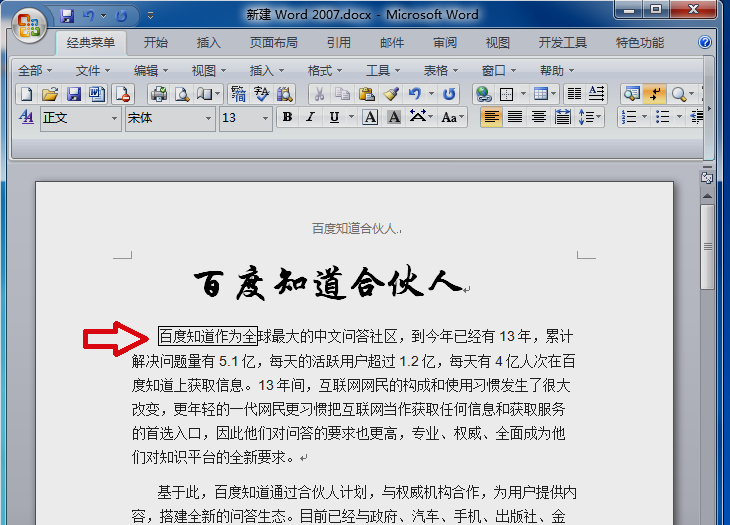Click the blue Help question mark icon

(x=705, y=42)
